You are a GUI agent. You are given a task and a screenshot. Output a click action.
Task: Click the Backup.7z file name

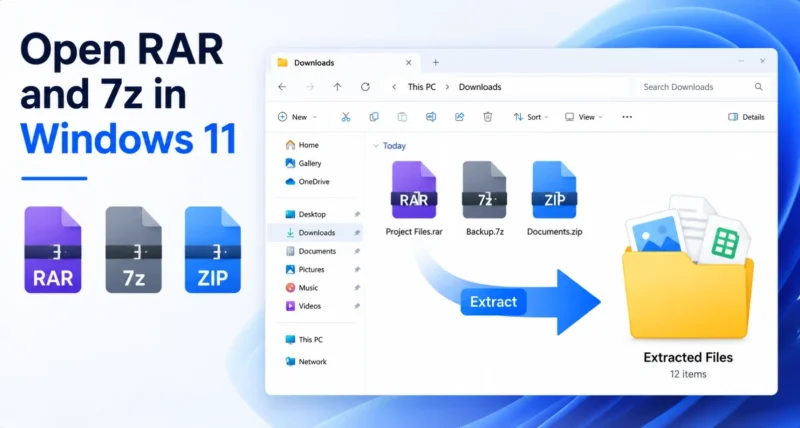pos(485,232)
